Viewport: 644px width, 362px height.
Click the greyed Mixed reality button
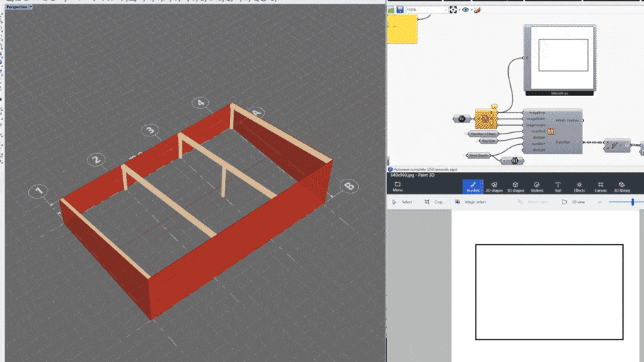point(533,202)
